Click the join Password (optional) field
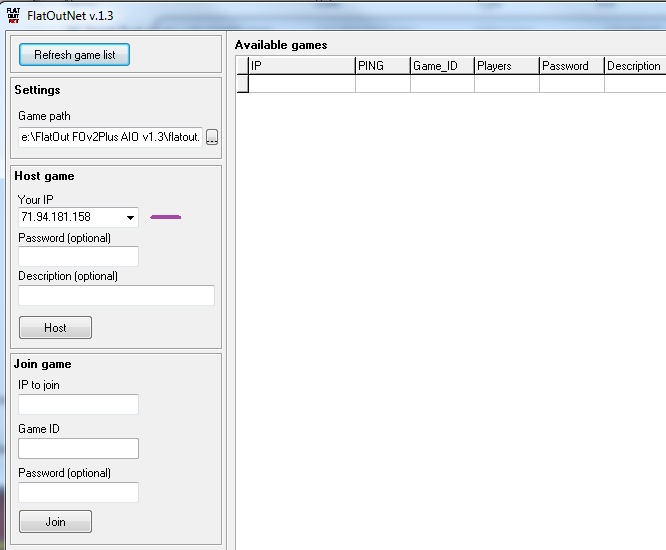666x550 pixels. click(x=78, y=492)
